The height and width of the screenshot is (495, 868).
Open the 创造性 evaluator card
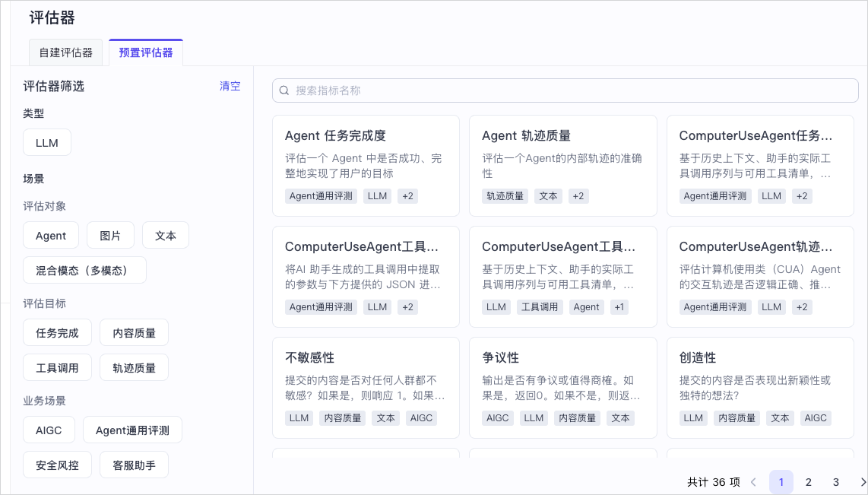tap(760, 388)
